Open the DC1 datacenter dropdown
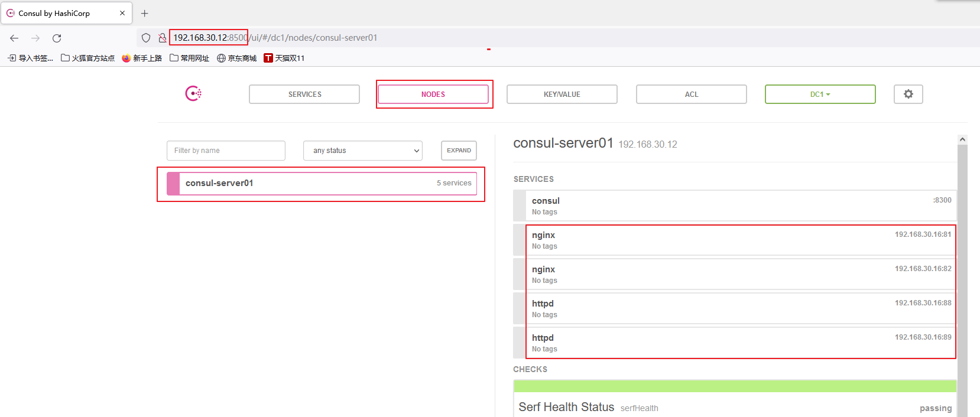 (x=820, y=94)
